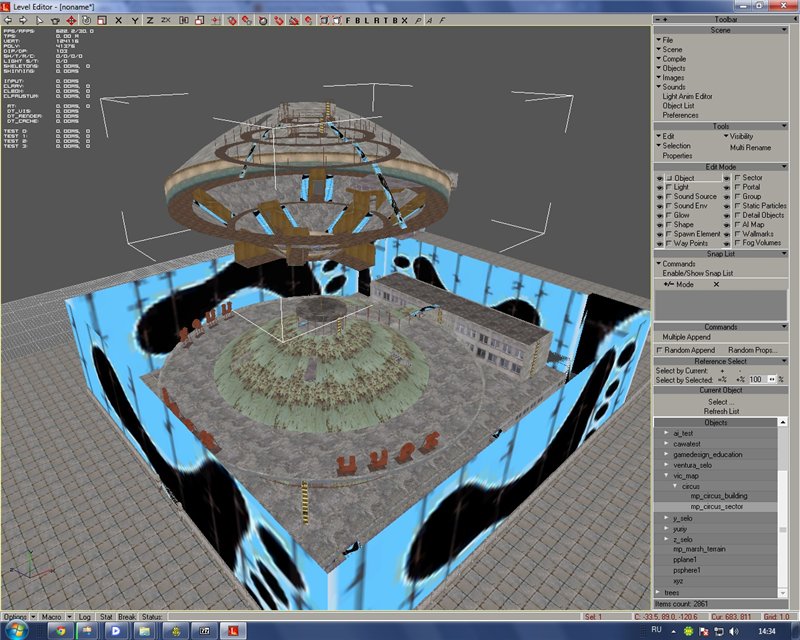
Task: Lock movement to the X axis
Action: click(120, 20)
